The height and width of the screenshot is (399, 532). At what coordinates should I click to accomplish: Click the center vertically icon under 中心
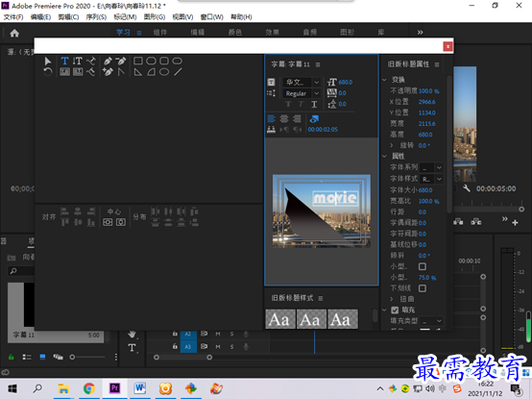[x=108, y=222]
